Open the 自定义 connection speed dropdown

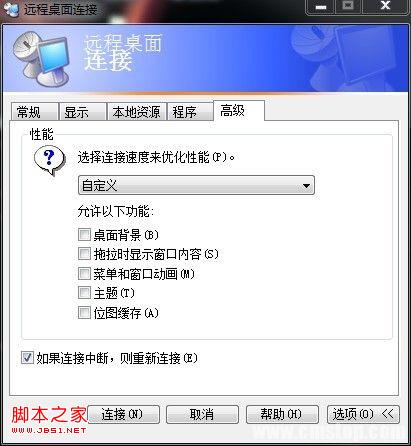pyautogui.click(x=196, y=185)
